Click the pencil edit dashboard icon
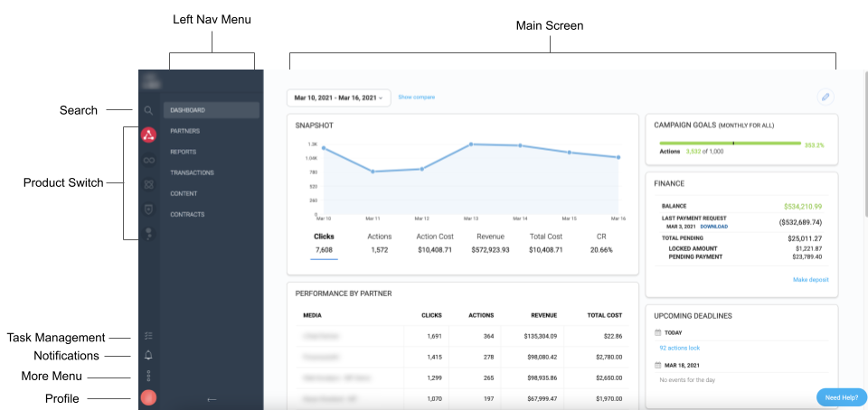The image size is (868, 410). pyautogui.click(x=825, y=98)
